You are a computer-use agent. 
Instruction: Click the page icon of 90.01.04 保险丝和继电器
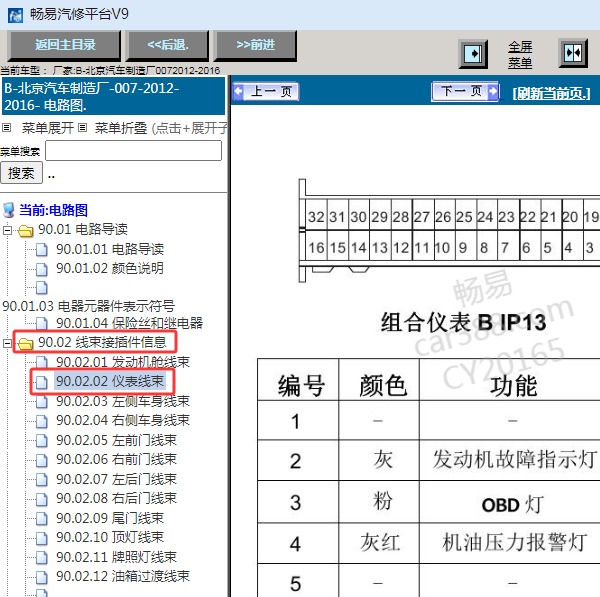[x=42, y=324]
